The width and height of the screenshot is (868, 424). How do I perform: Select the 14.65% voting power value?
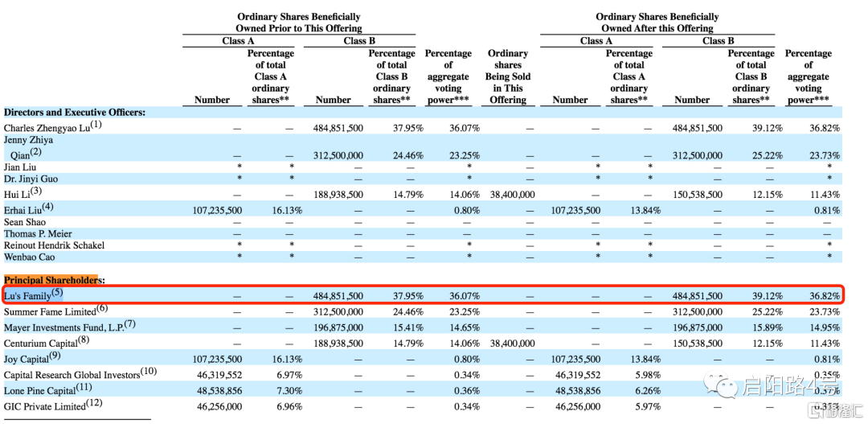point(465,328)
